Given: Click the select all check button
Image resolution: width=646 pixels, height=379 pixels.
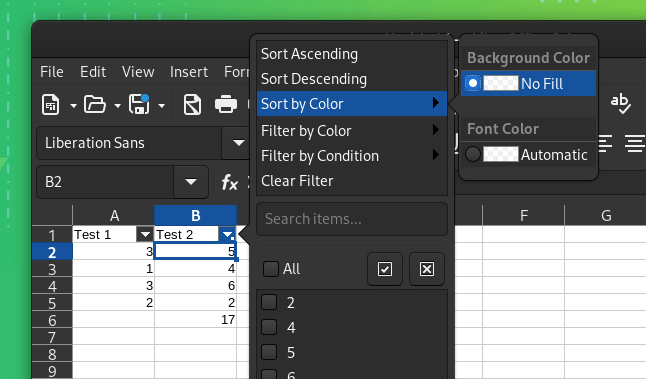Looking at the screenshot, I should 385,269.
